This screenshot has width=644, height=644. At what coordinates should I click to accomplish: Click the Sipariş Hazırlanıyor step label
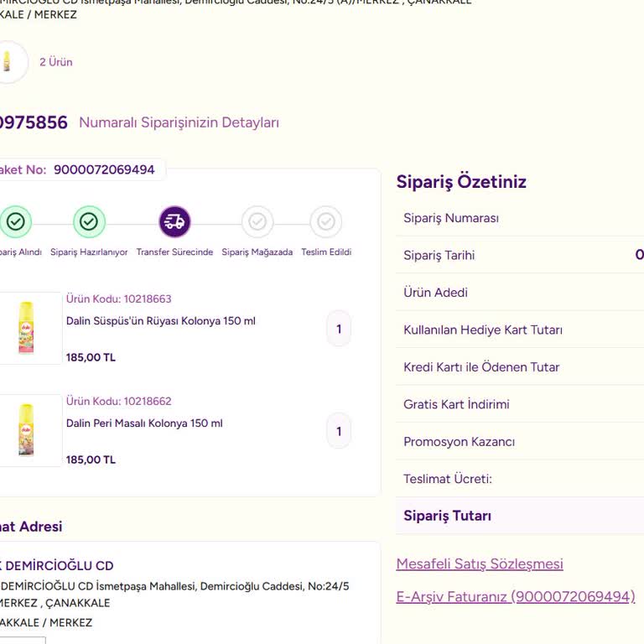coord(89,252)
